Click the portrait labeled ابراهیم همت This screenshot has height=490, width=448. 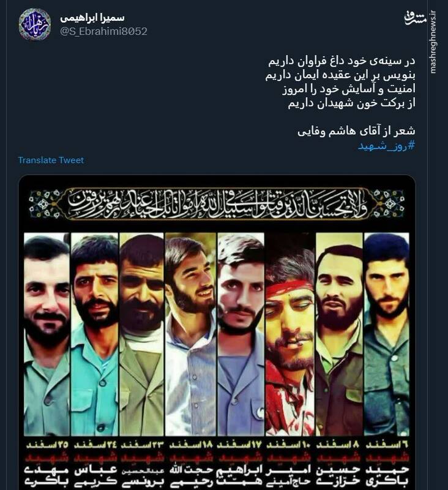241,334
